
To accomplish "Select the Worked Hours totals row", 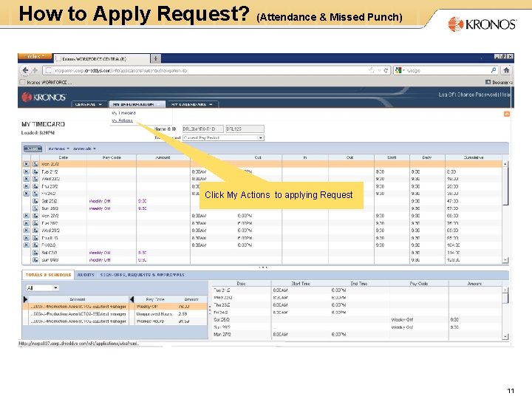I will 115,321.
